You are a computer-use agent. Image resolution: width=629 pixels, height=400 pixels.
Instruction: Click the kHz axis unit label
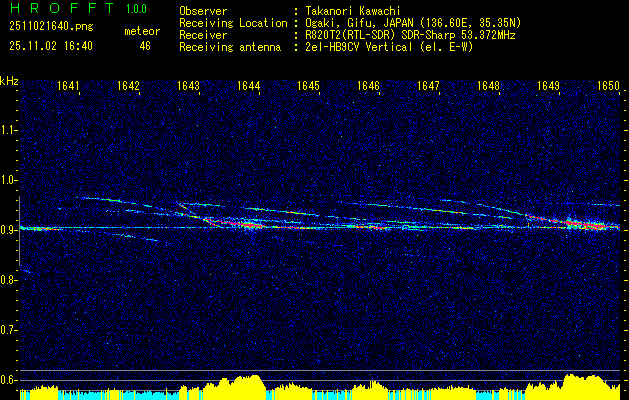tap(9, 81)
